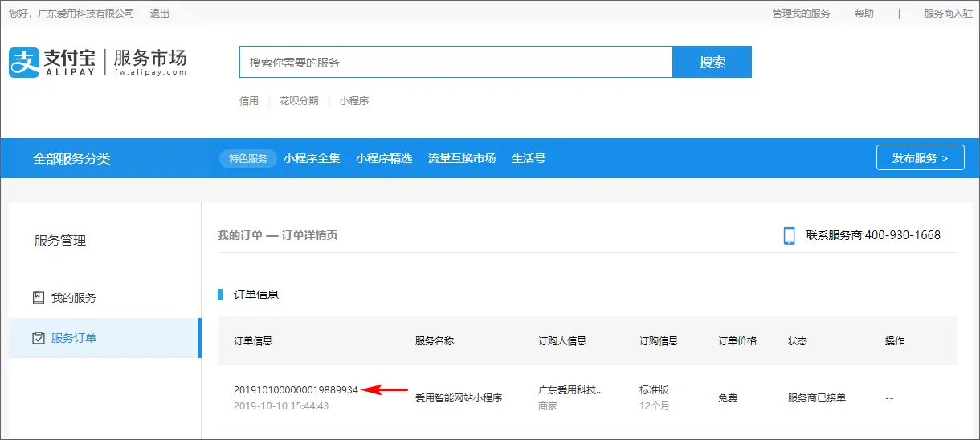Image resolution: width=980 pixels, height=440 pixels.
Task: Click the 帮助 help link
Action: [x=864, y=14]
